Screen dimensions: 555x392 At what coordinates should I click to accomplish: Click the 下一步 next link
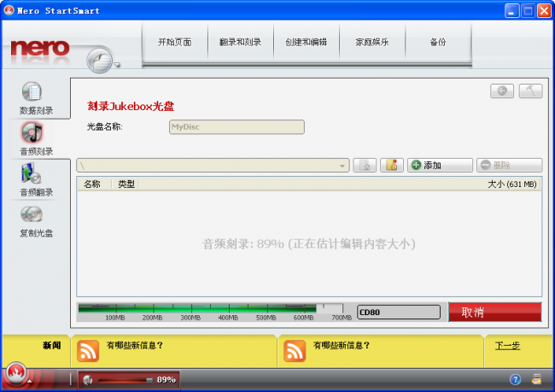[x=507, y=346]
